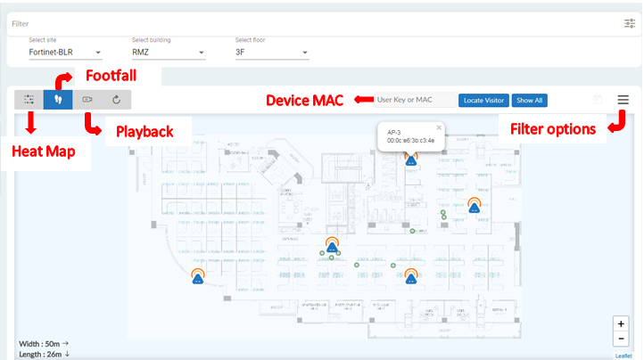Open filter options hamburger menu
This screenshot has height=360, width=644.
[x=623, y=100]
